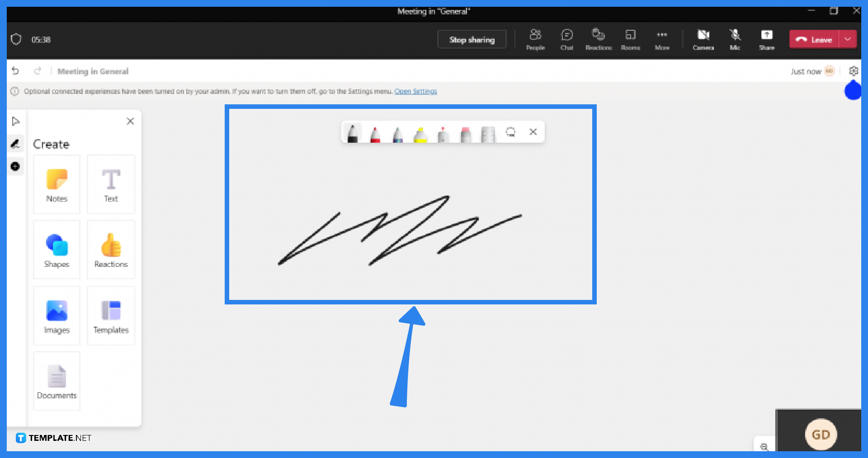This screenshot has height=458, width=868.
Task: Select the arrow pointer tool in the sidebar
Action: (16, 121)
